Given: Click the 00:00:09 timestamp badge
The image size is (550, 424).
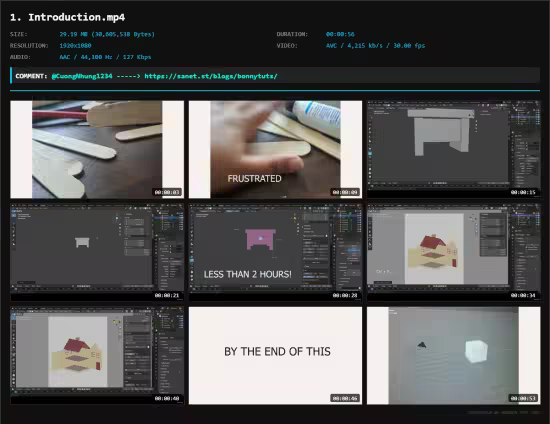Looking at the screenshot, I should point(345,192).
